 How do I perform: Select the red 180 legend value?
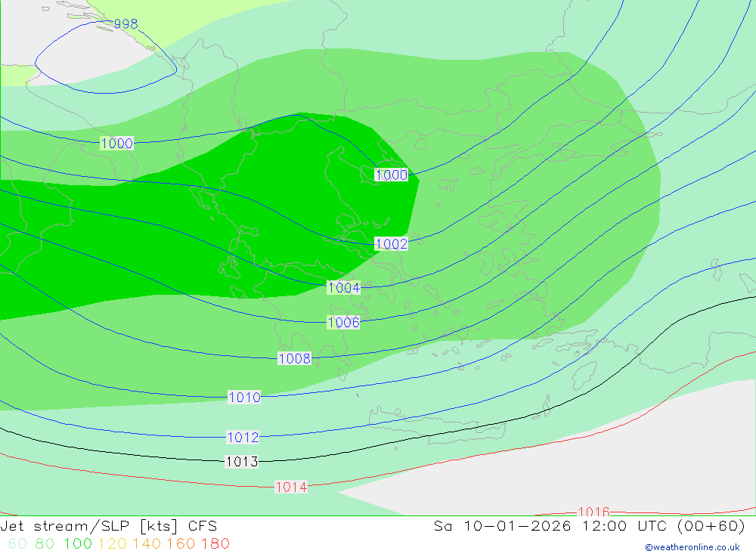pos(215,543)
